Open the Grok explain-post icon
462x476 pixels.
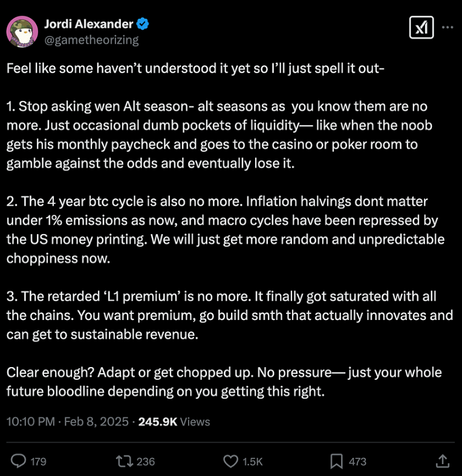[x=420, y=28]
